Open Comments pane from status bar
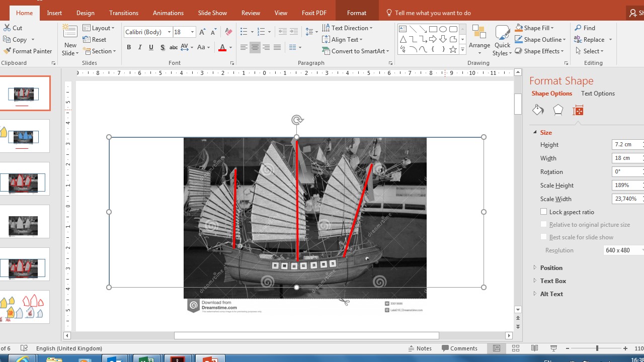This screenshot has height=362, width=644. (x=459, y=348)
